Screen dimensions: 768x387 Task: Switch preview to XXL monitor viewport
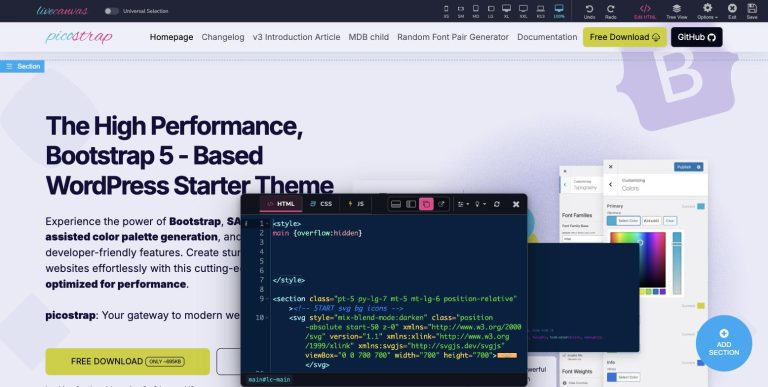pyautogui.click(x=523, y=11)
